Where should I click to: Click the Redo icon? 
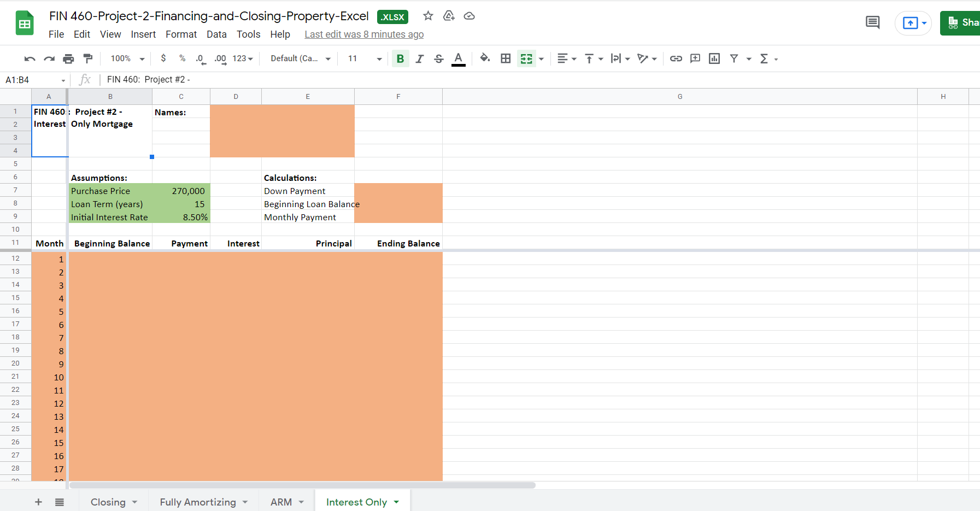49,58
